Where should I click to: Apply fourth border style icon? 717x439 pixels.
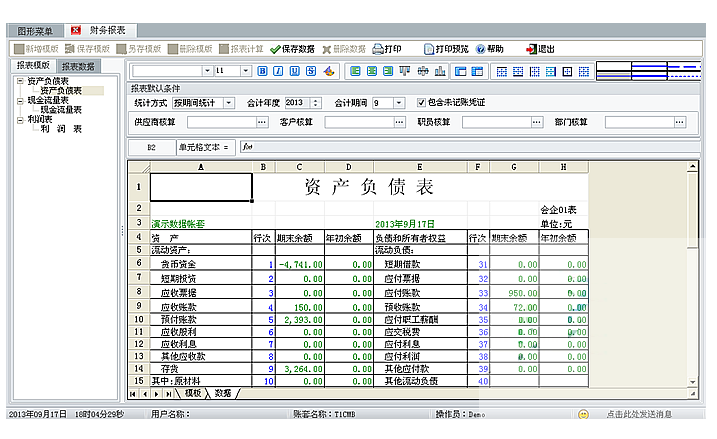click(551, 71)
